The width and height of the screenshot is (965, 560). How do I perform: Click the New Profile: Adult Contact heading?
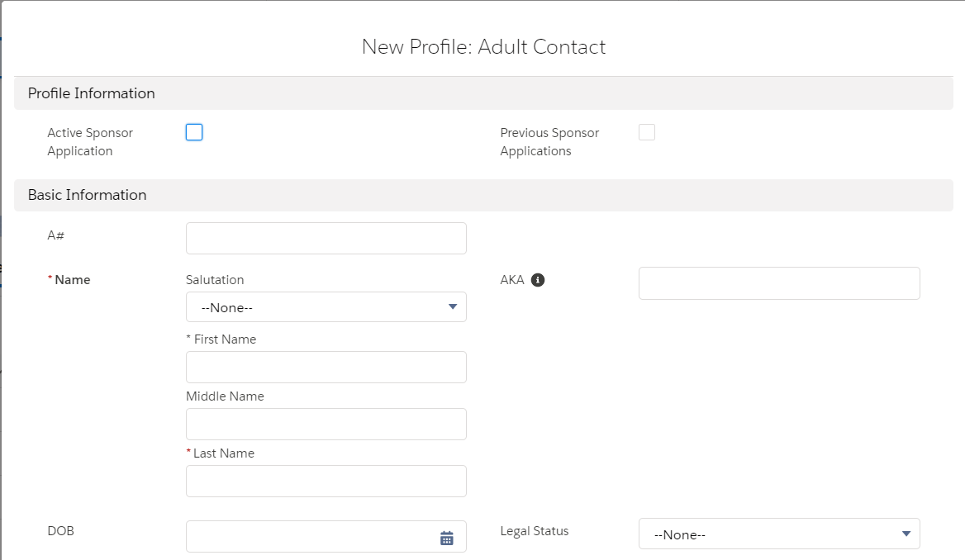pyautogui.click(x=483, y=47)
